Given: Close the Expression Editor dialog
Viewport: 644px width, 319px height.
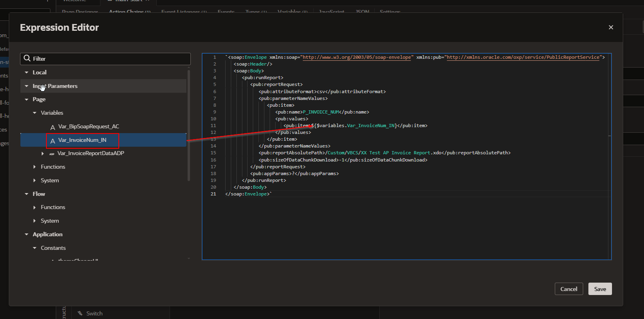Looking at the screenshot, I should (x=611, y=27).
